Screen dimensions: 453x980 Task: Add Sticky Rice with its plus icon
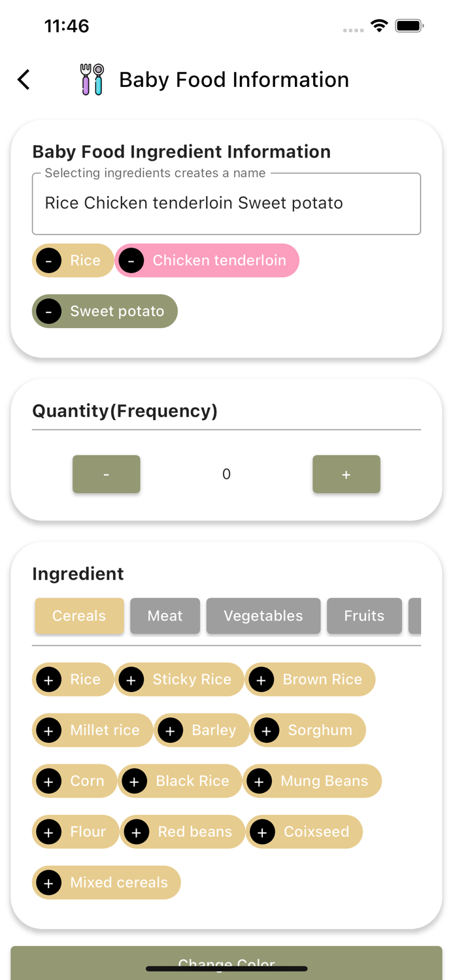(131, 679)
